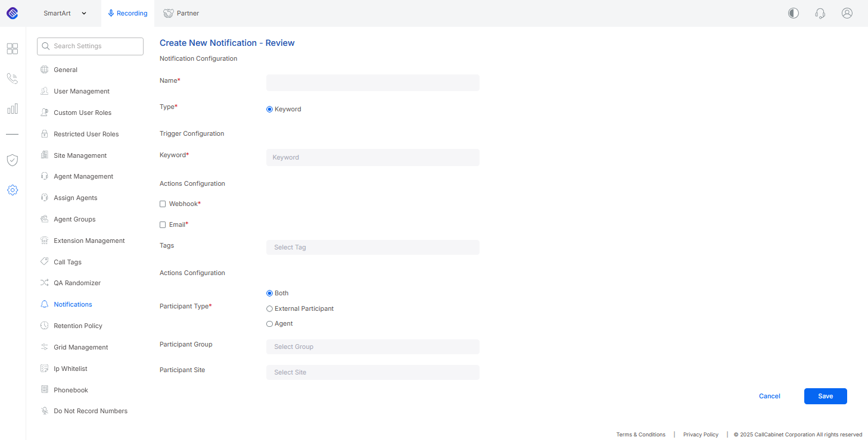Switch to the Partner tab
Screen dimensions: 868x440
point(181,13)
